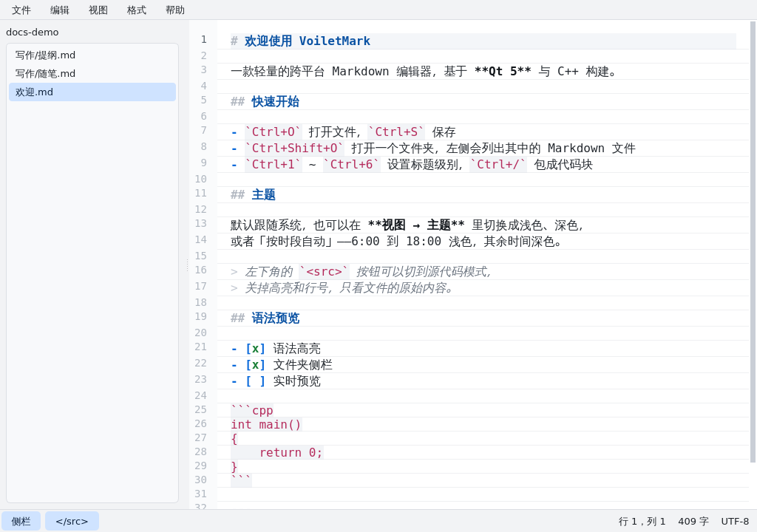Screen dimensions: 757x532
Task: Click the return 0; code line
Action: tap(291, 453)
